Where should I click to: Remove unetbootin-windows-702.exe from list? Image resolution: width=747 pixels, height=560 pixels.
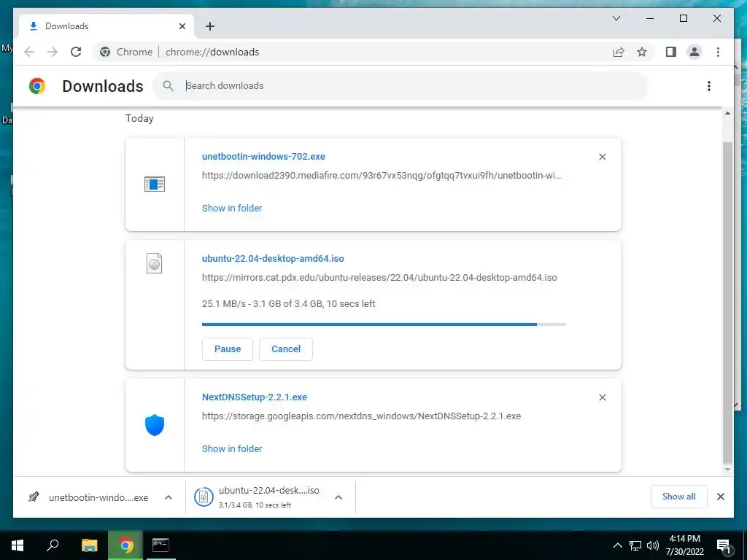coord(602,157)
